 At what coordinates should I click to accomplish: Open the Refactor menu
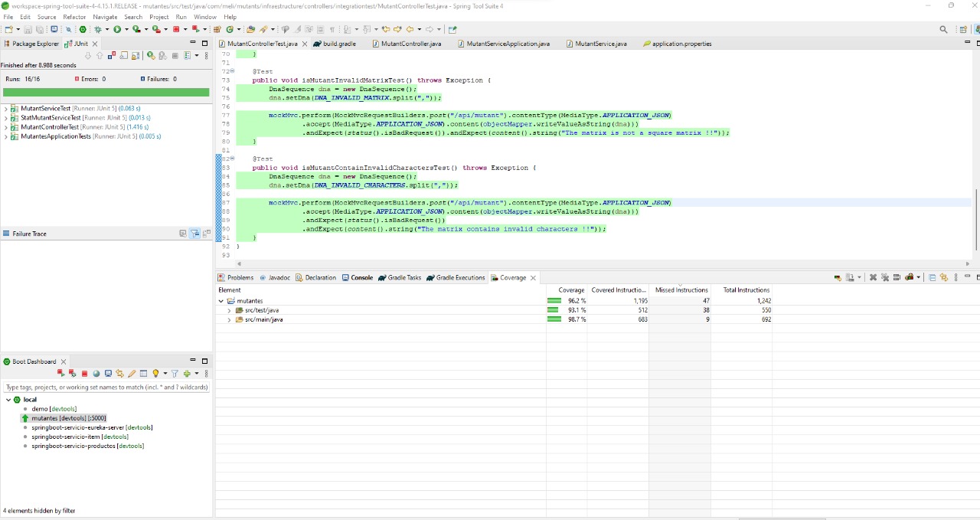tap(74, 17)
